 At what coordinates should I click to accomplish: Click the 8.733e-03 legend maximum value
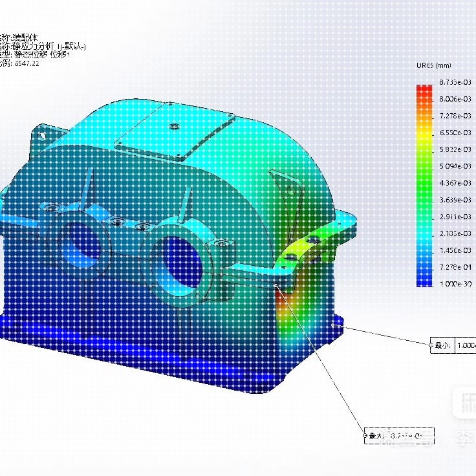(455, 82)
